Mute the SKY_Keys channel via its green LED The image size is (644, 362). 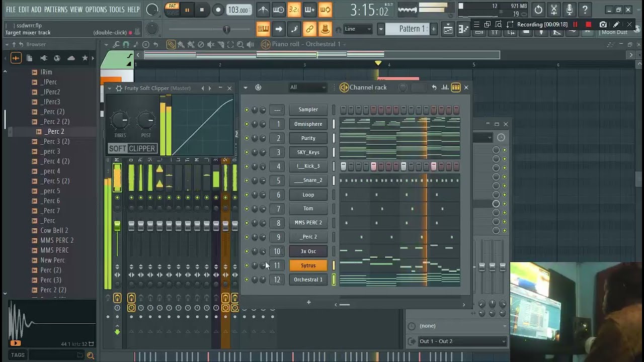tap(247, 152)
